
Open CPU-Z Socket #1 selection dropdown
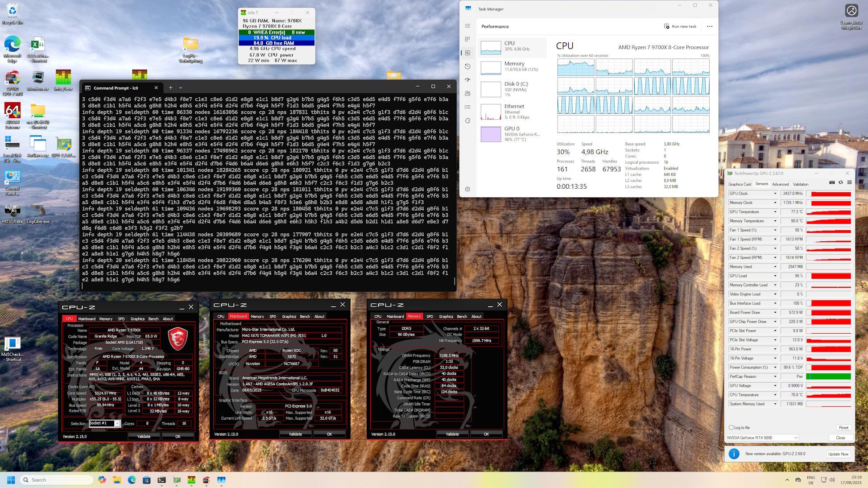click(x=117, y=423)
